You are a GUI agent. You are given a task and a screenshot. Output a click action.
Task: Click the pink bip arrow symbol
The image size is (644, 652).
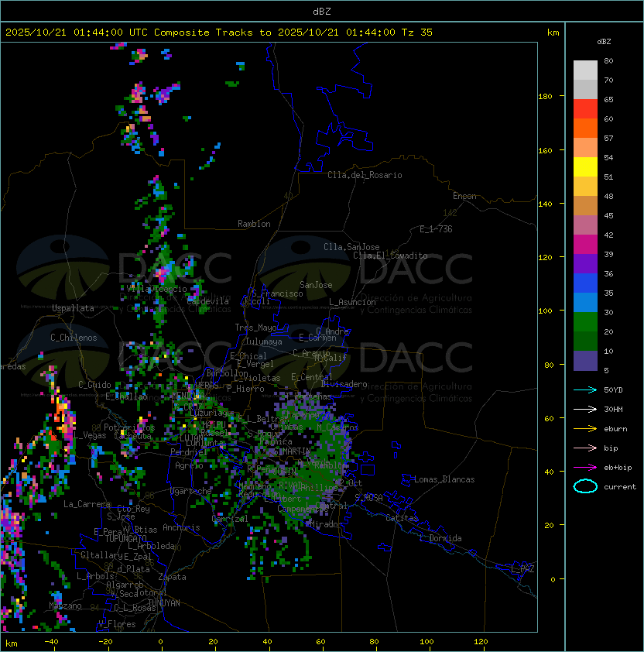tap(585, 448)
